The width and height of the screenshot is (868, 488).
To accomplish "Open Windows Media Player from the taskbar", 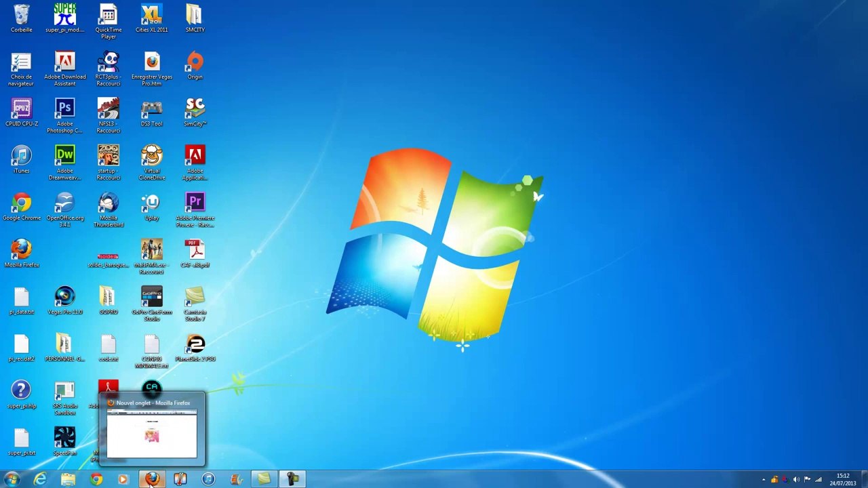I will [x=123, y=479].
